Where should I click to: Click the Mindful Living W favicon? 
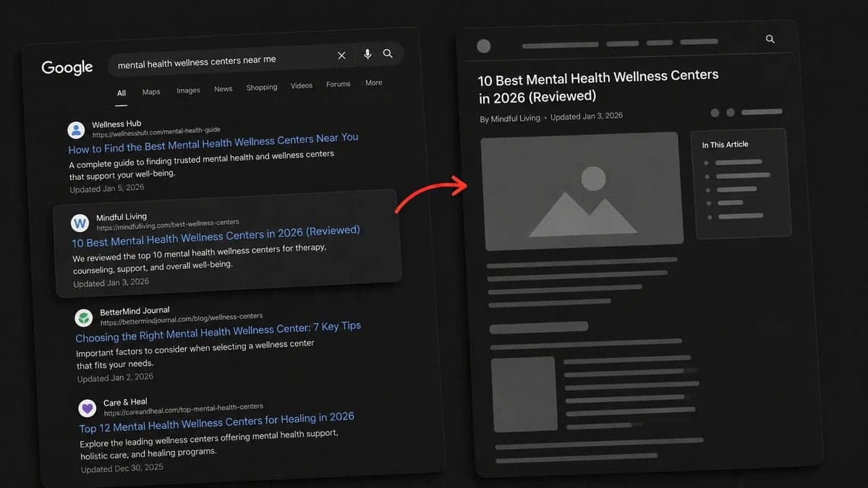pos(80,223)
